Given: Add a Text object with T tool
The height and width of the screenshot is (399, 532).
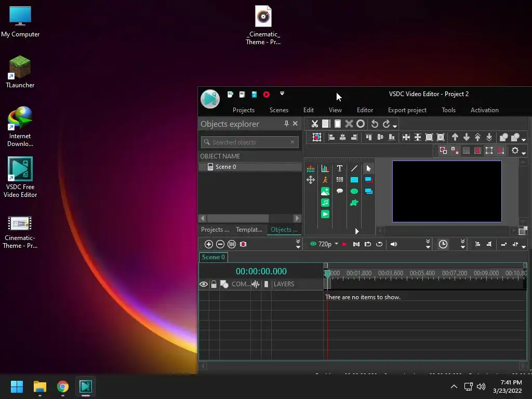Looking at the screenshot, I should (x=339, y=168).
